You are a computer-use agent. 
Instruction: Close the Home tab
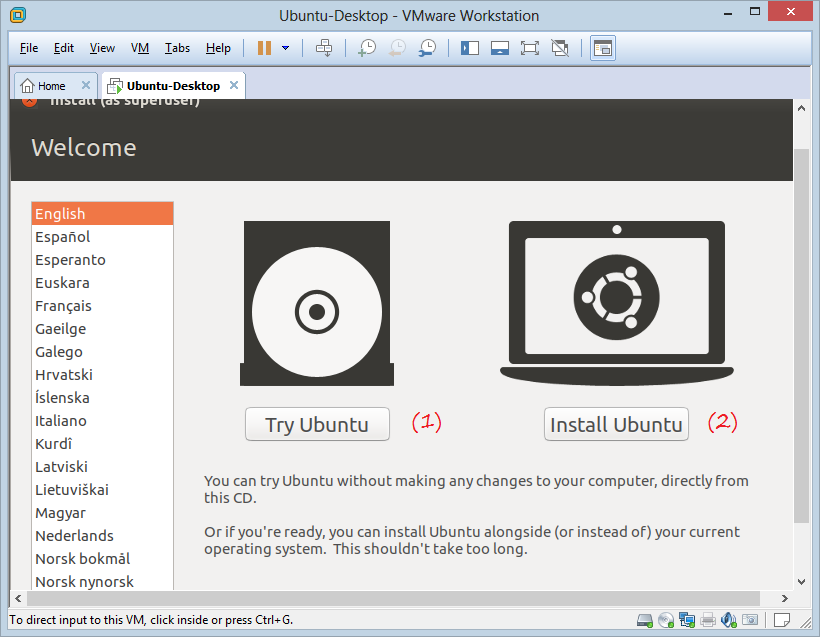86,85
